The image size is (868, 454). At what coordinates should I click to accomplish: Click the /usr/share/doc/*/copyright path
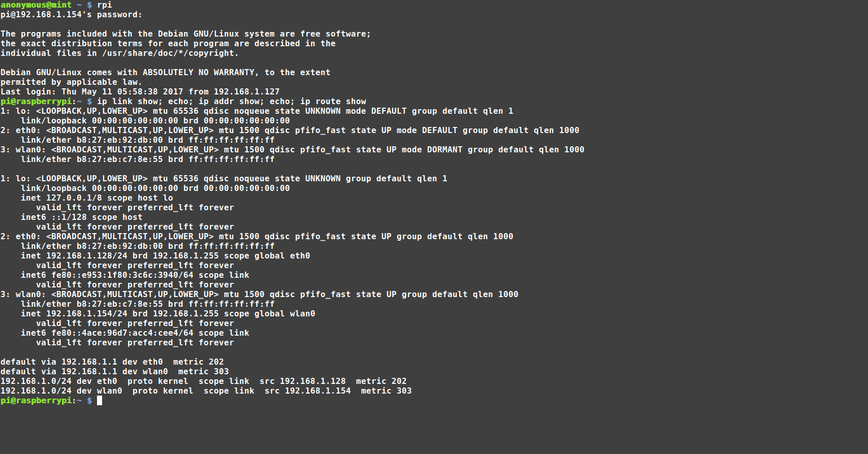pos(170,53)
